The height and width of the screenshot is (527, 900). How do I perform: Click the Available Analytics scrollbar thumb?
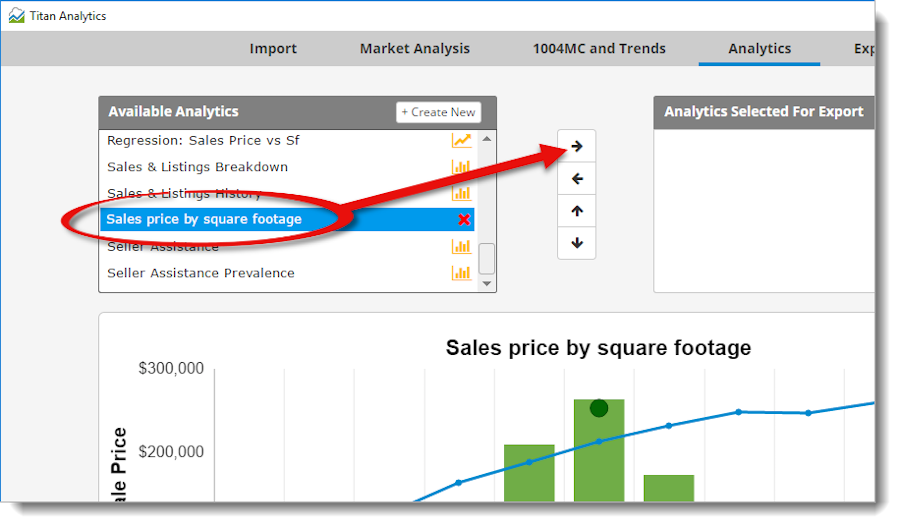(x=487, y=259)
